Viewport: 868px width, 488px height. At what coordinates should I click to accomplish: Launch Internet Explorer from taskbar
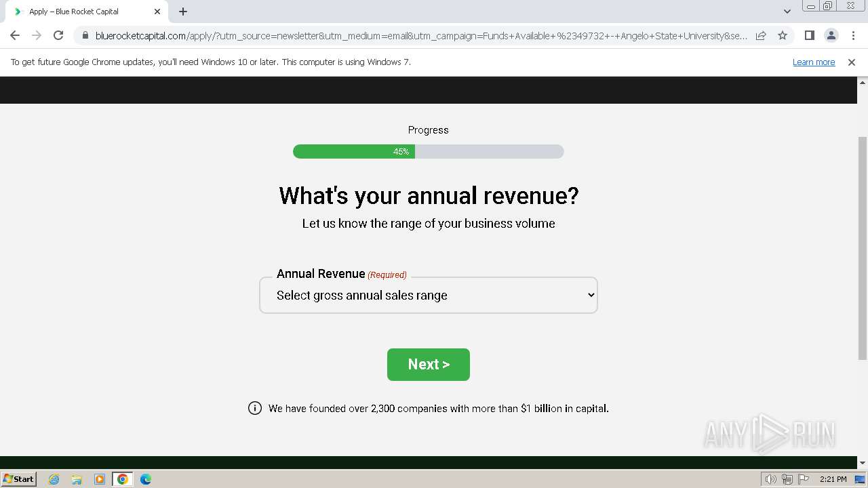[x=54, y=479]
